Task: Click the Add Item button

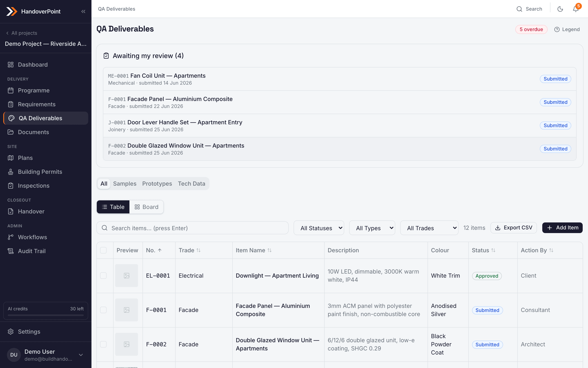Action: point(562,228)
